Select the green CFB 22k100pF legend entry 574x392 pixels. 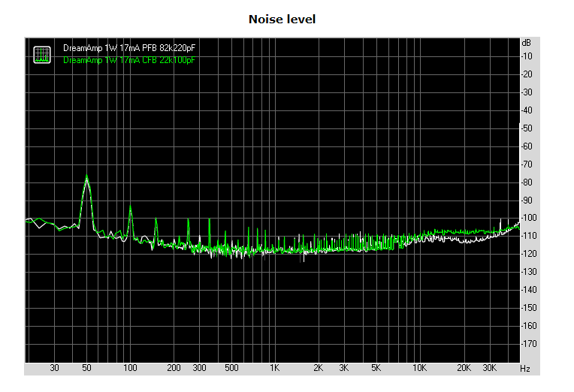coord(129,60)
